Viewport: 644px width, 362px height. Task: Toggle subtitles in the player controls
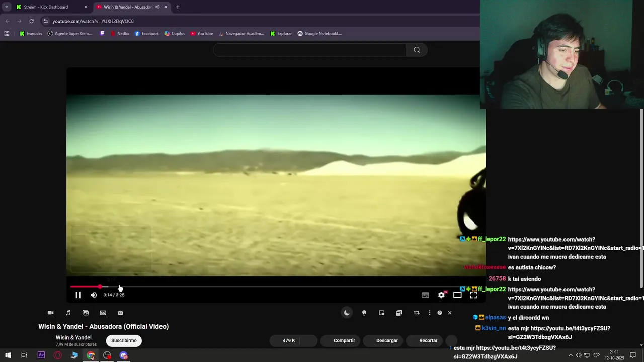click(425, 295)
